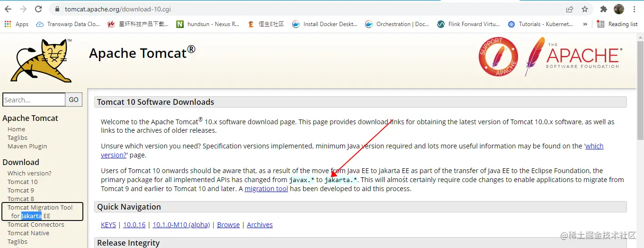Open Tomcat 8 download link
This screenshot has width=644, height=248.
[21, 199]
